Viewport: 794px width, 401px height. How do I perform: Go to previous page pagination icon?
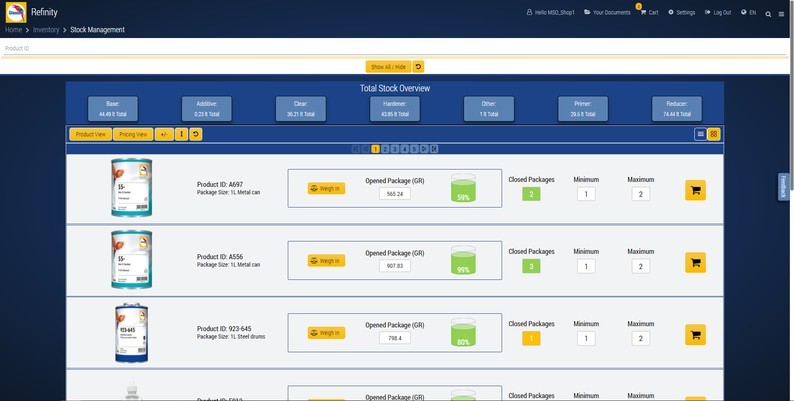coord(366,149)
